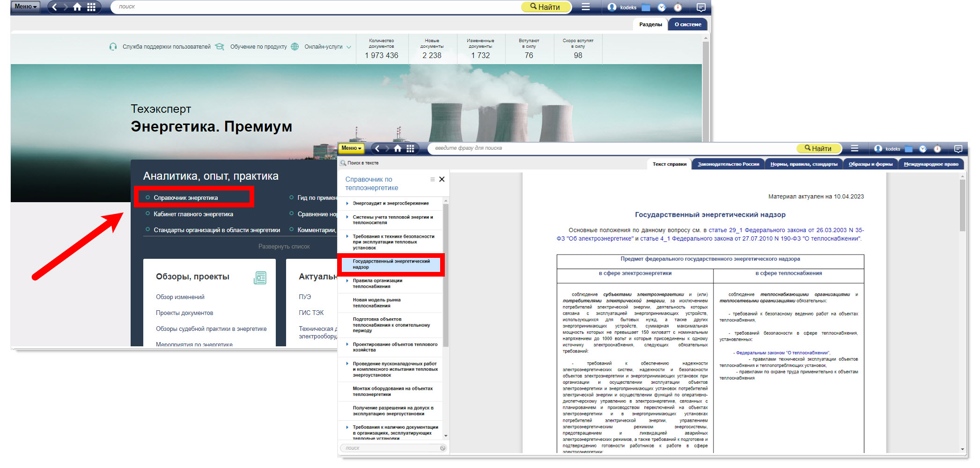Expand Правила организации теплоснабжения item

[347, 281]
